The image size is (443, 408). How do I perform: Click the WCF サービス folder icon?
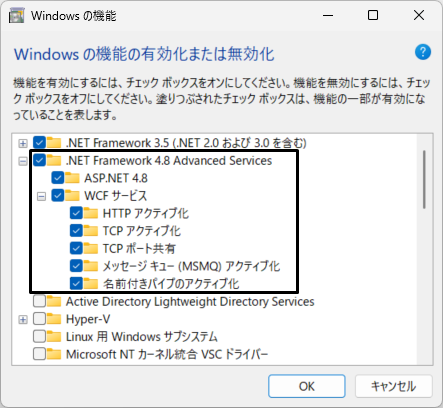coord(72,195)
